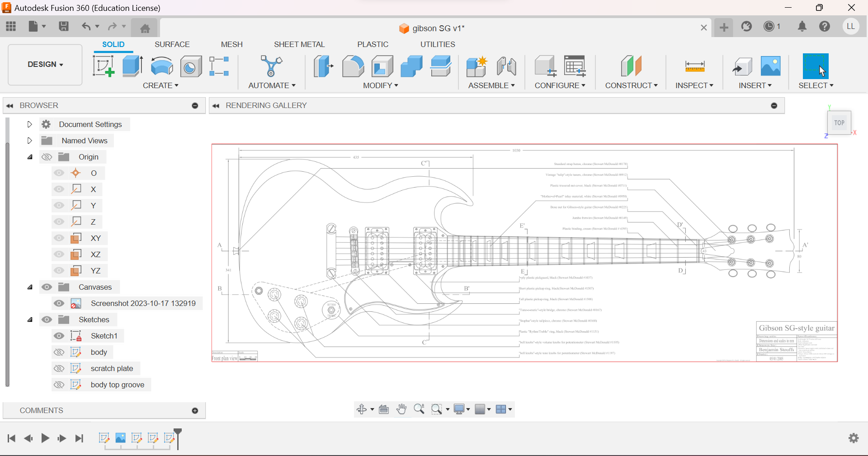
Task: Collapse the Sketches folder
Action: click(30, 320)
